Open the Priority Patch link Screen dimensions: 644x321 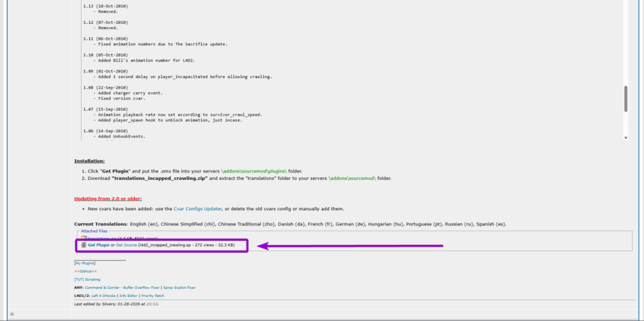[x=153, y=296]
